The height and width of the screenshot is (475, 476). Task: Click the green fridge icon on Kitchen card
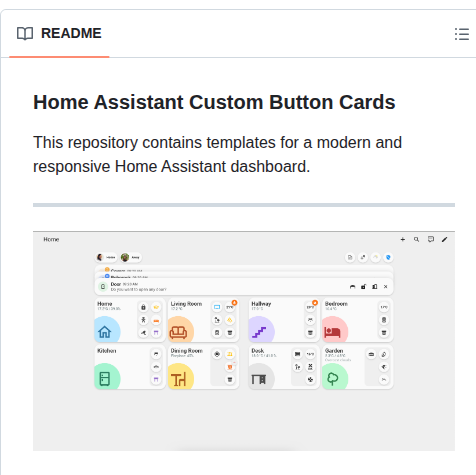[x=105, y=379]
